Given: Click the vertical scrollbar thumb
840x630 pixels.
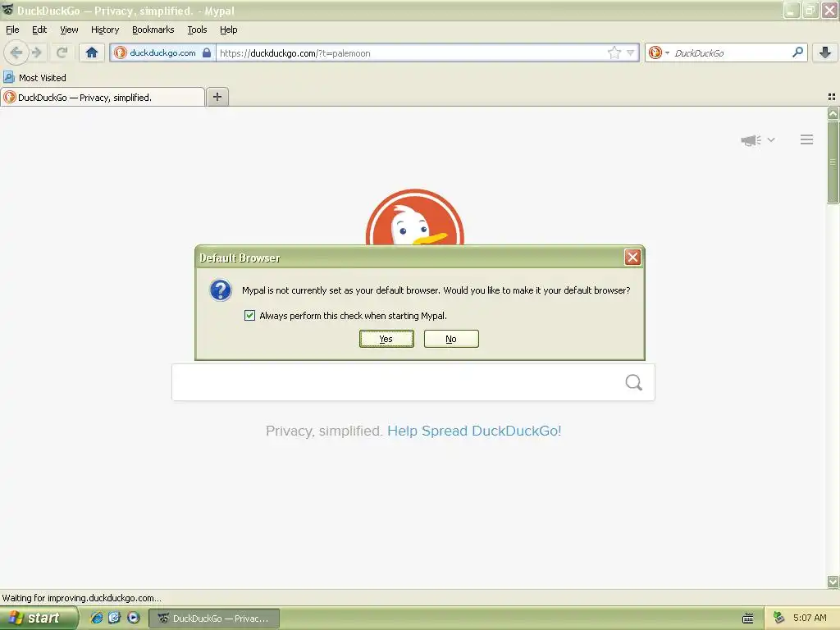Looking at the screenshot, I should (833, 162).
